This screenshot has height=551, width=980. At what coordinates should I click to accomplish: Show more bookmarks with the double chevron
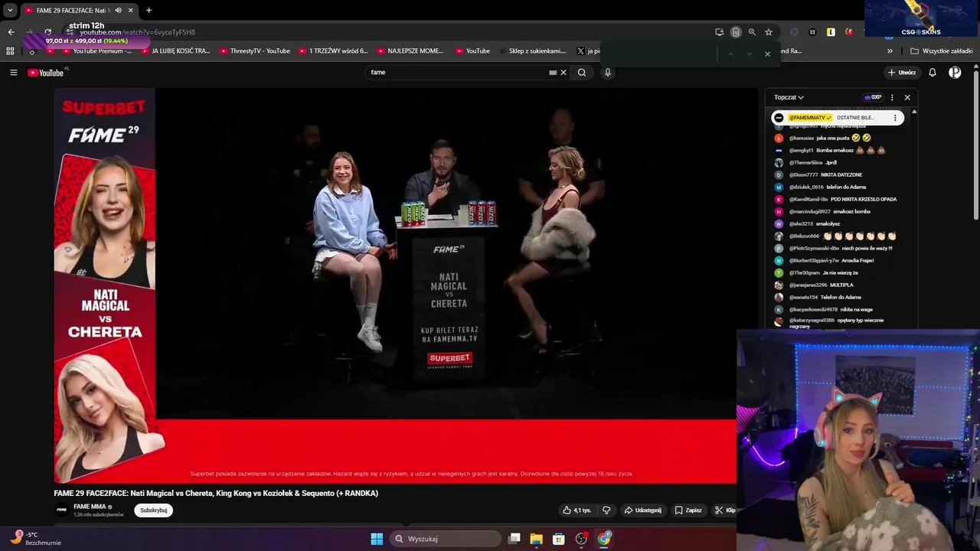pyautogui.click(x=890, y=51)
